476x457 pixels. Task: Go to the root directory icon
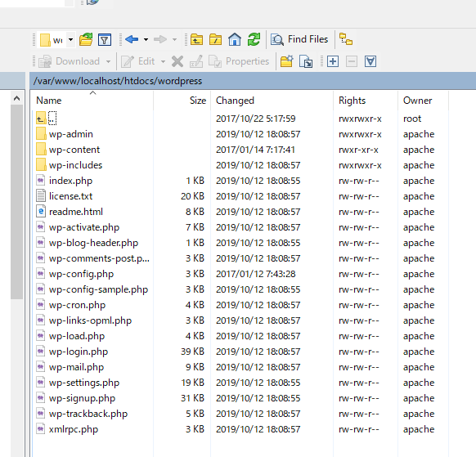click(216, 40)
